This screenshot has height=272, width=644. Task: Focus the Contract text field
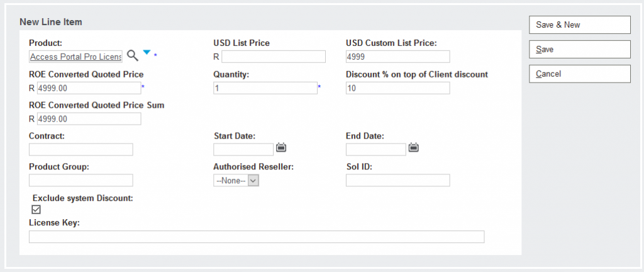pos(80,150)
